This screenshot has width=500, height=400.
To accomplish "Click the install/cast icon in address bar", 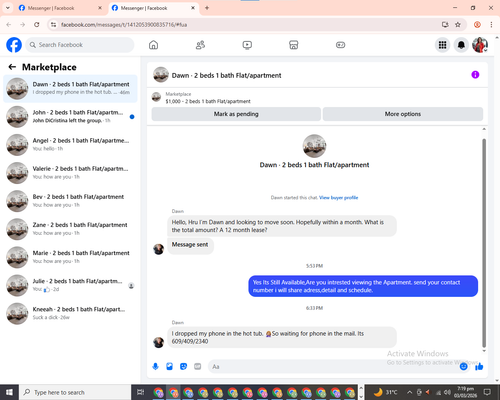I will [445, 25].
